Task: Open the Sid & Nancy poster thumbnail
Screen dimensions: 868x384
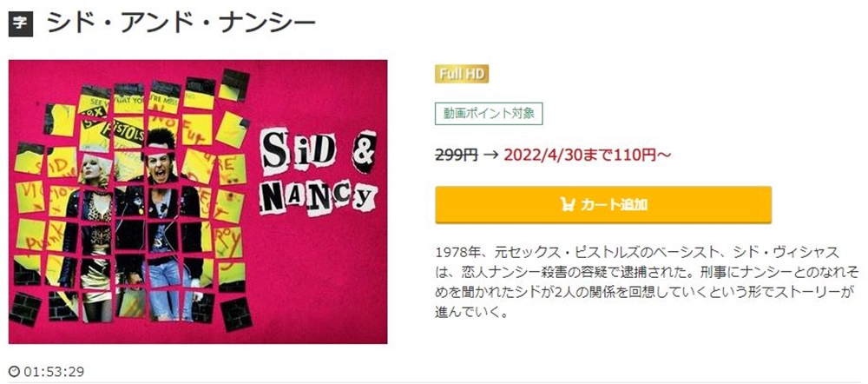Action: (198, 202)
